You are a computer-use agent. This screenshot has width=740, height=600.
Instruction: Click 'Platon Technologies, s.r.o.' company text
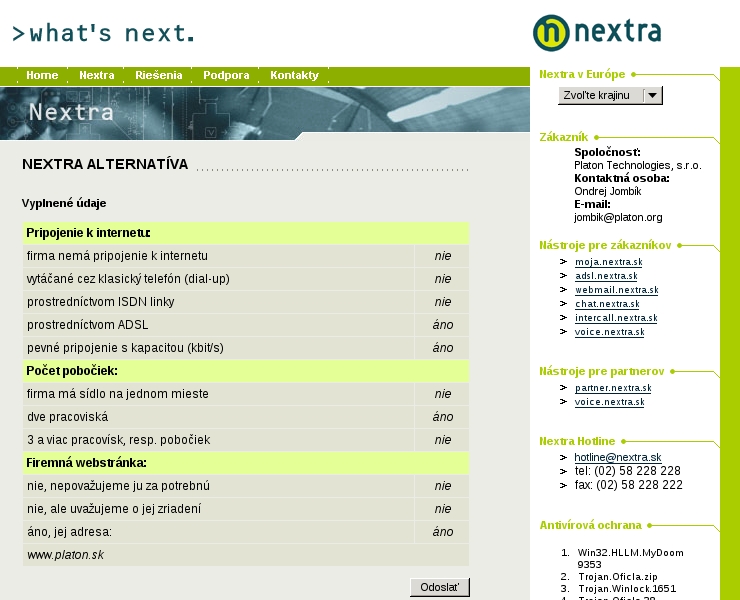[x=638, y=166]
